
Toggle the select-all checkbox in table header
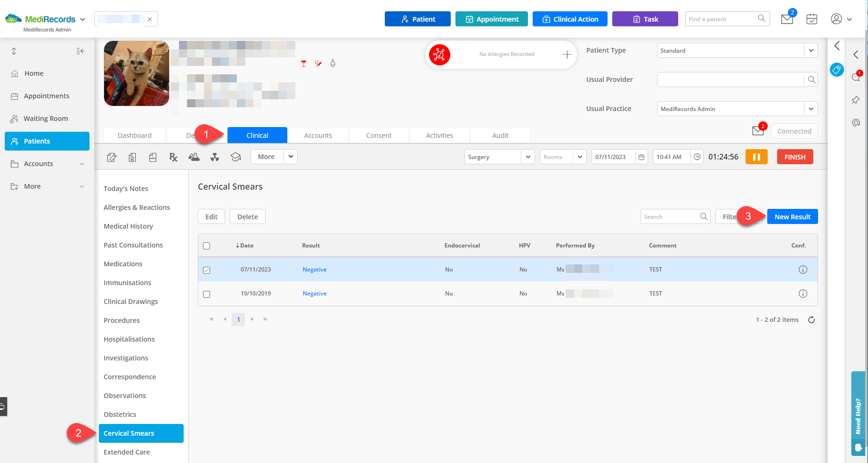tap(206, 246)
